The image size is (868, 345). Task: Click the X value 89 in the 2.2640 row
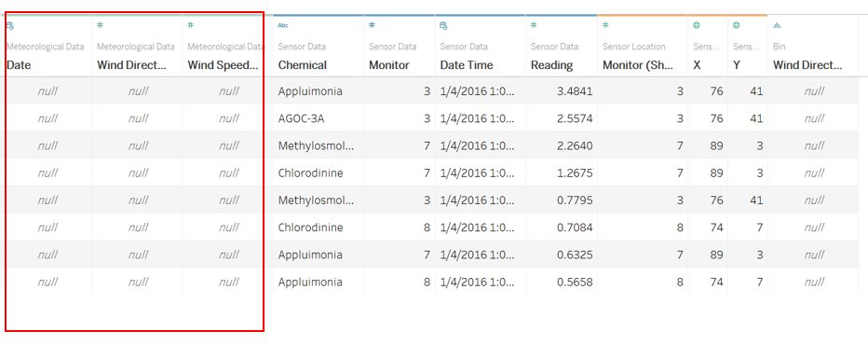[716, 145]
